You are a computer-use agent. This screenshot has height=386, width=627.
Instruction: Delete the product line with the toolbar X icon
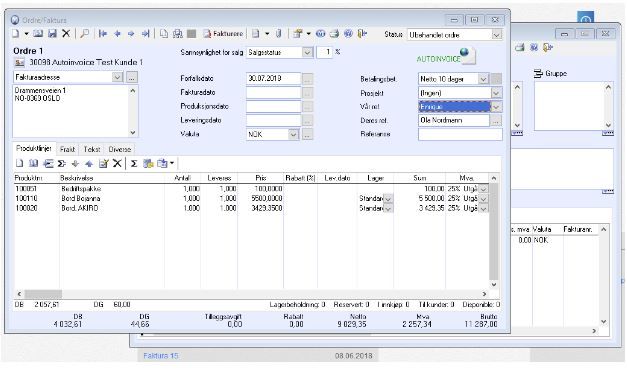coord(117,163)
